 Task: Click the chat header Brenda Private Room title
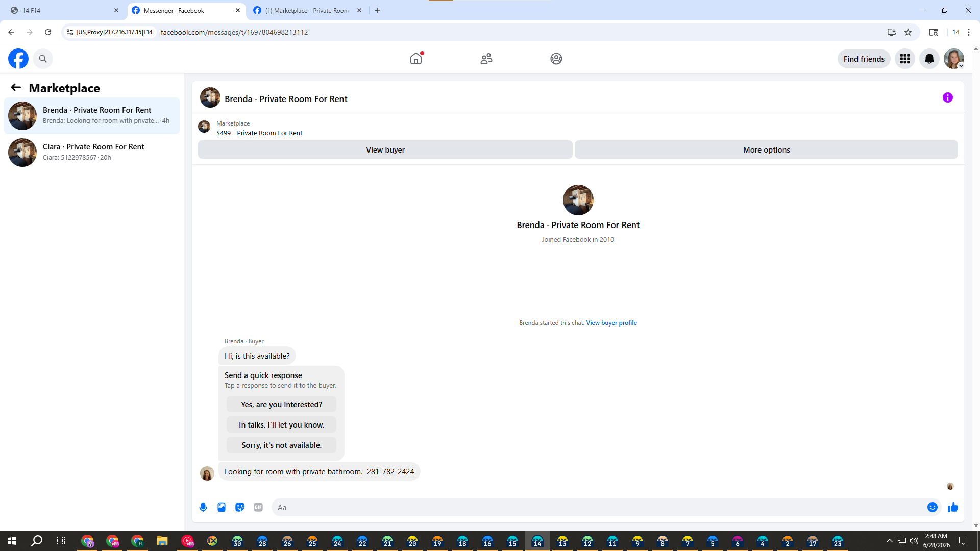coord(286,99)
